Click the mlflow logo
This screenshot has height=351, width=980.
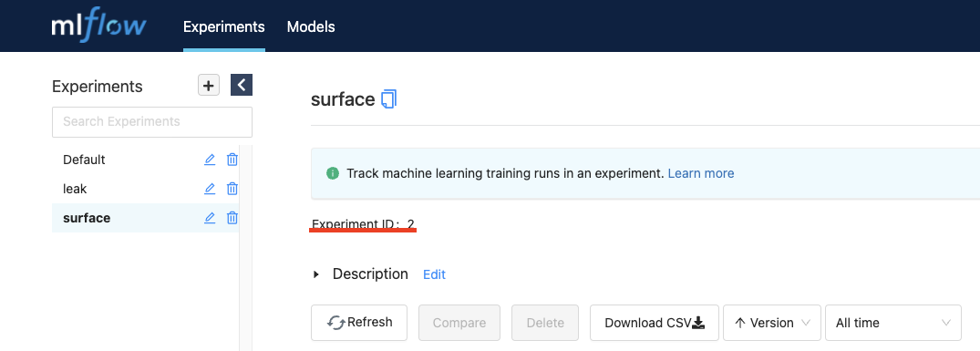click(x=98, y=26)
